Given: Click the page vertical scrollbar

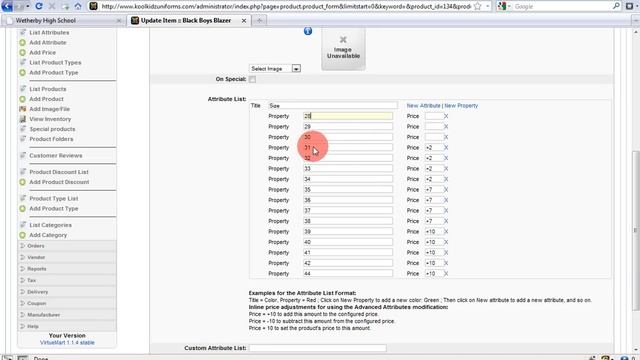Looking at the screenshot, I should click(x=635, y=231).
